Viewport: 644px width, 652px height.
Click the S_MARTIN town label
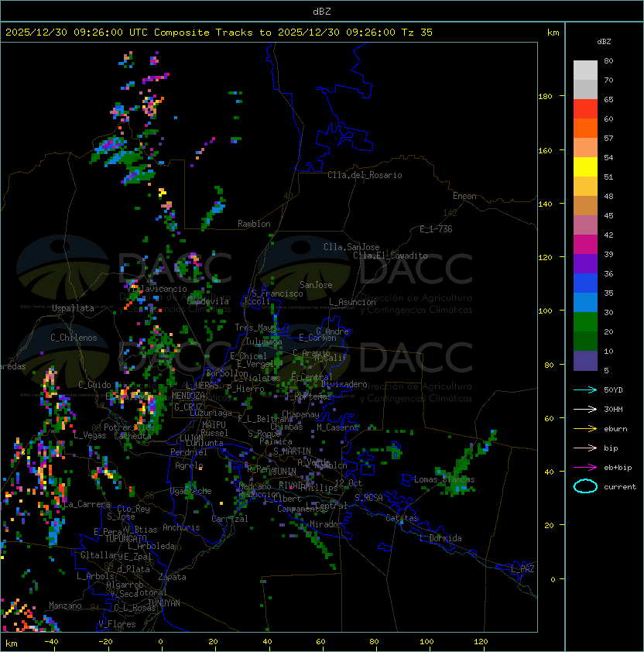(x=292, y=451)
